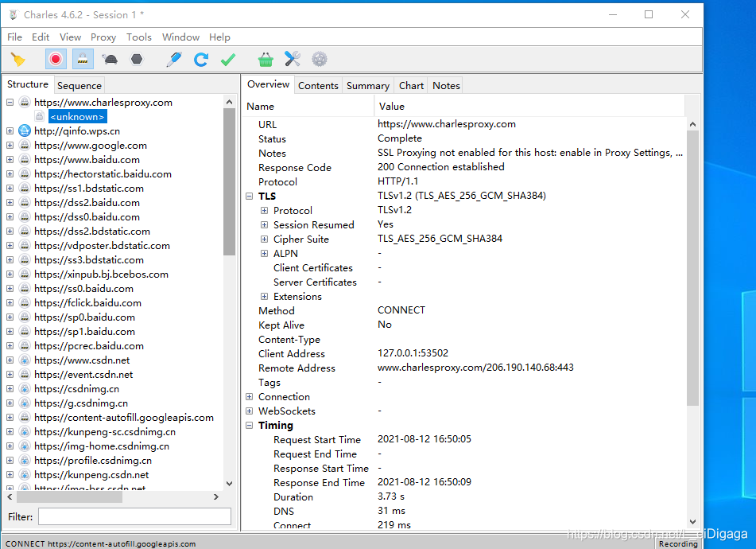
Task: Open the View menu
Action: [70, 37]
